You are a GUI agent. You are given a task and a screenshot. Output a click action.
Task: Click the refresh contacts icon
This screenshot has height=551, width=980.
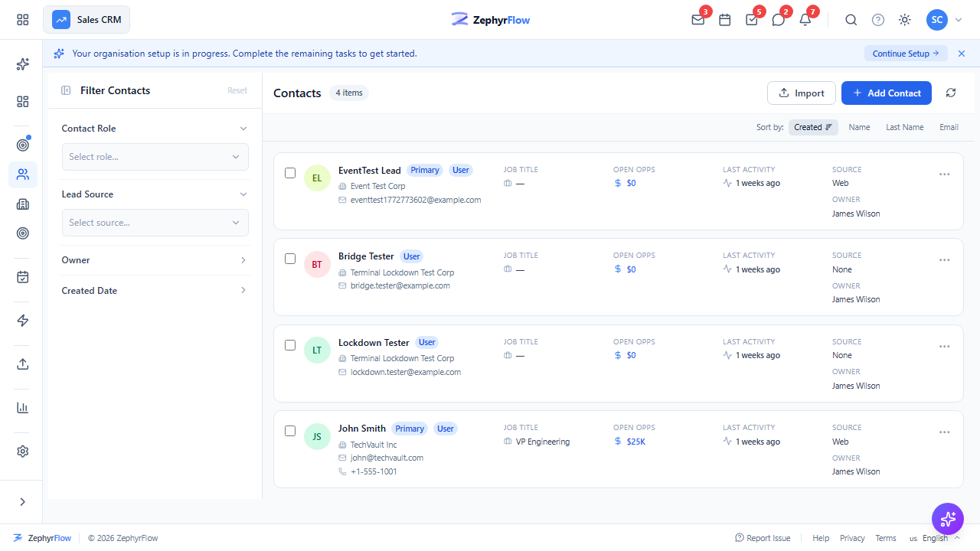coord(951,93)
